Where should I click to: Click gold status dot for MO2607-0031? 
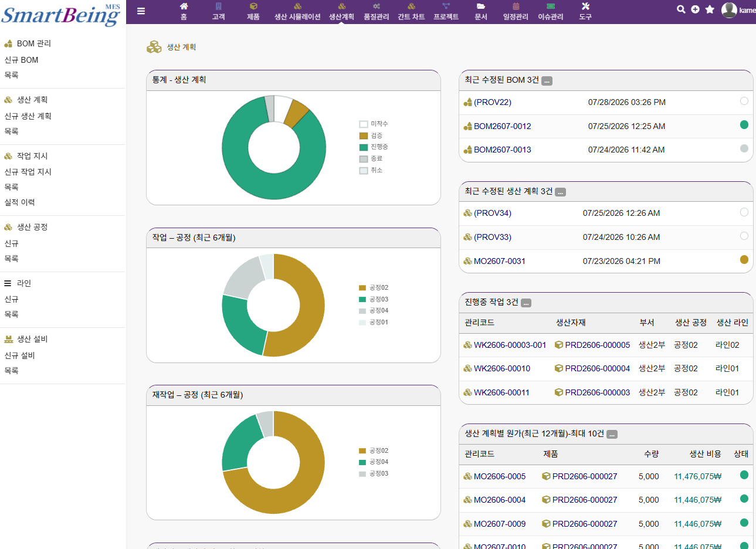click(744, 259)
